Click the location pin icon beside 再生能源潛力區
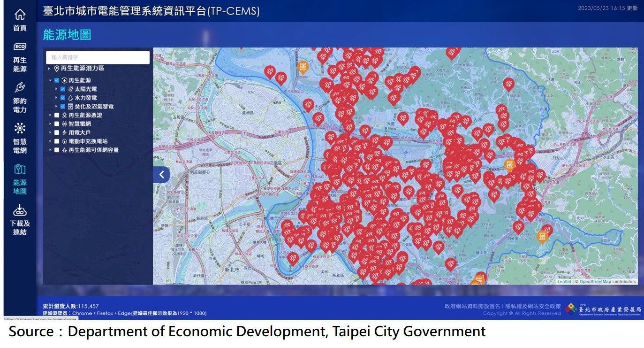 click(x=57, y=69)
